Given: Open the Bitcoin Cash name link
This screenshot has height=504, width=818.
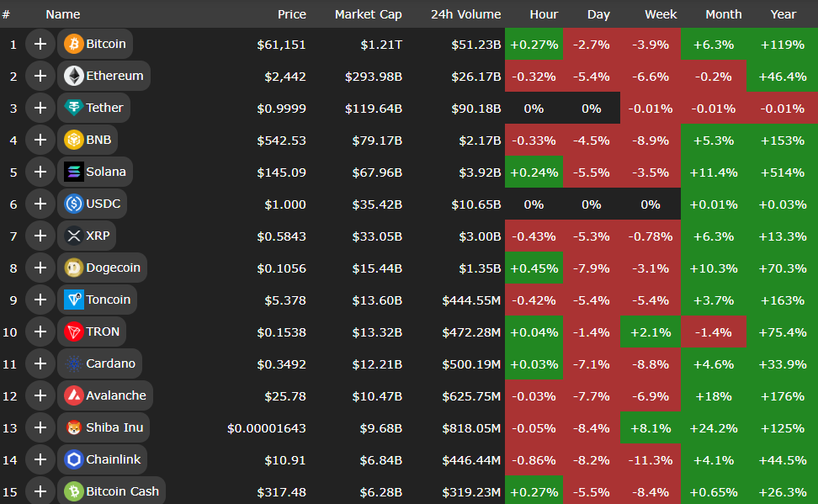Looking at the screenshot, I should [122, 491].
